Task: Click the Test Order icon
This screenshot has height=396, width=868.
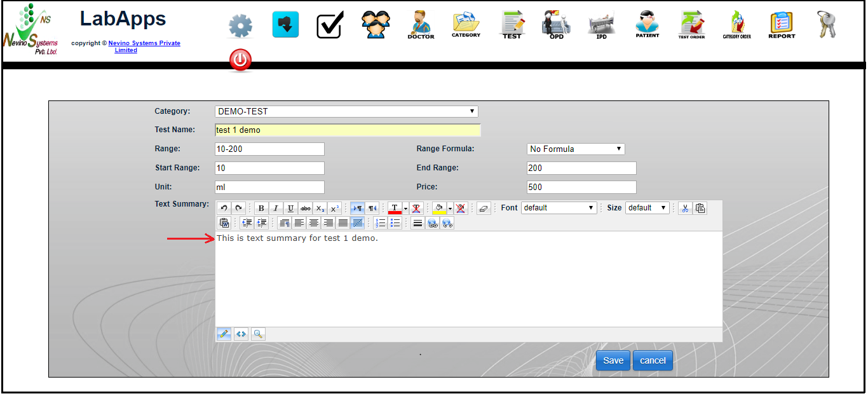Action: click(x=691, y=25)
